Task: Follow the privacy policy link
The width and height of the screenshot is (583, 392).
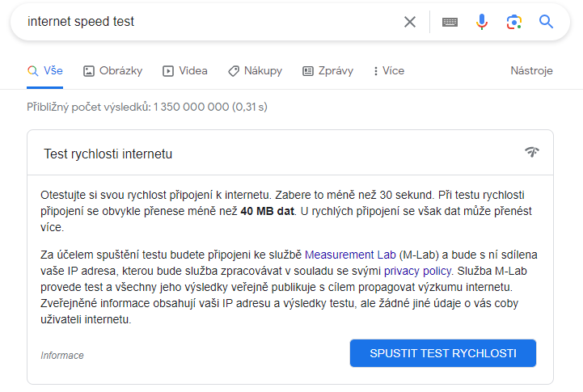Action: [417, 271]
